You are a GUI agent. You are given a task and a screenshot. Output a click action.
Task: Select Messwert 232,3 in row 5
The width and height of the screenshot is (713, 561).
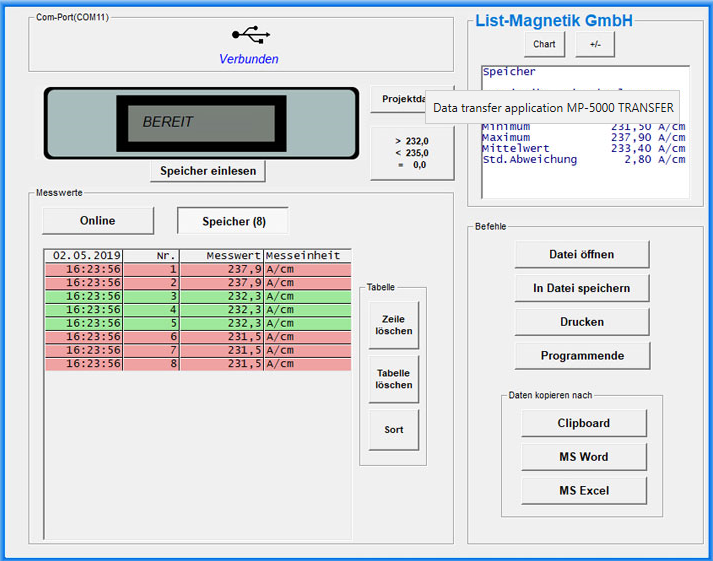(x=221, y=323)
